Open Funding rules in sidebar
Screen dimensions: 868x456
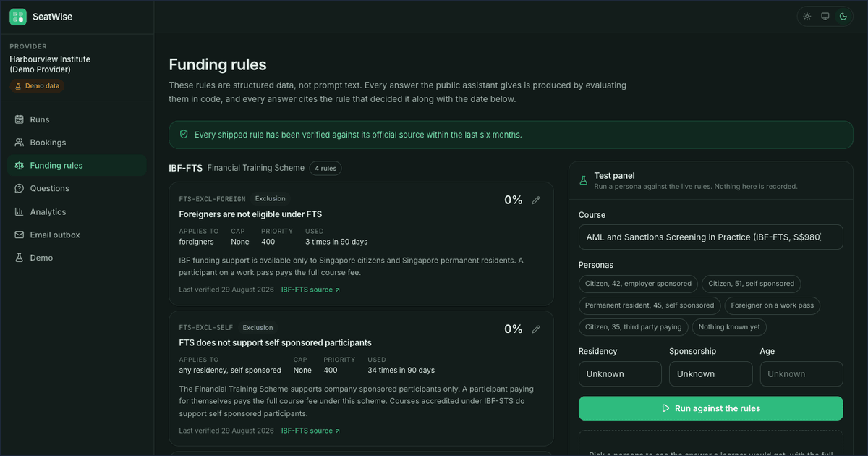(x=77, y=166)
